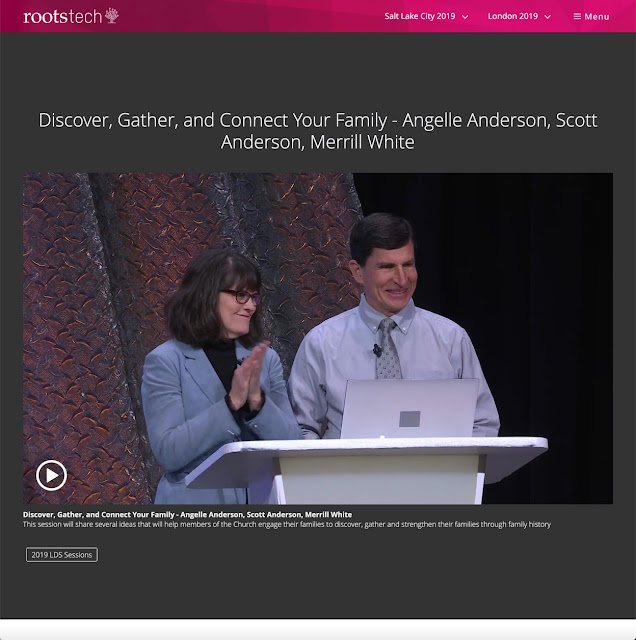Image resolution: width=636 pixels, height=640 pixels.
Task: Click the 2019 LDS Sessions tag
Action: click(62, 555)
